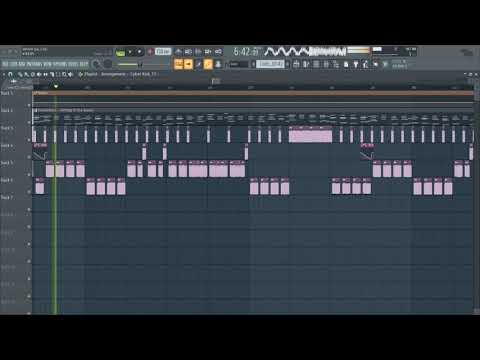The image size is (480, 360).
Task: Select the Playlist Delete tool
Action: pyautogui.click(x=33, y=74)
